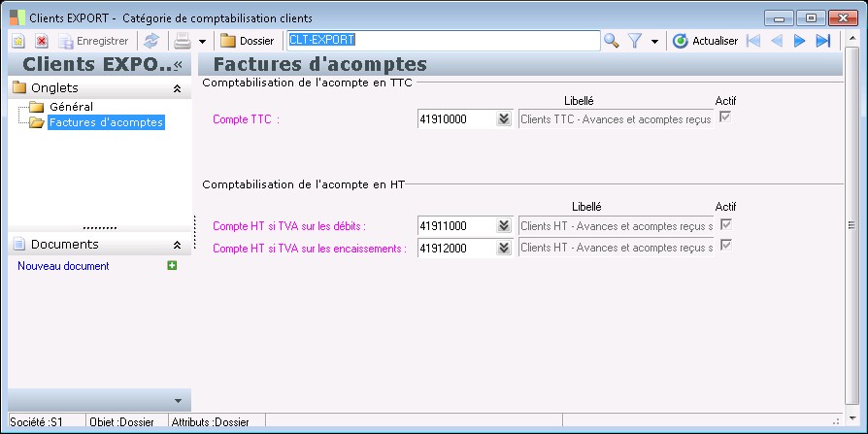Click the Actualiser refresh button
Viewport: 868px width, 434px height.
pos(705,41)
